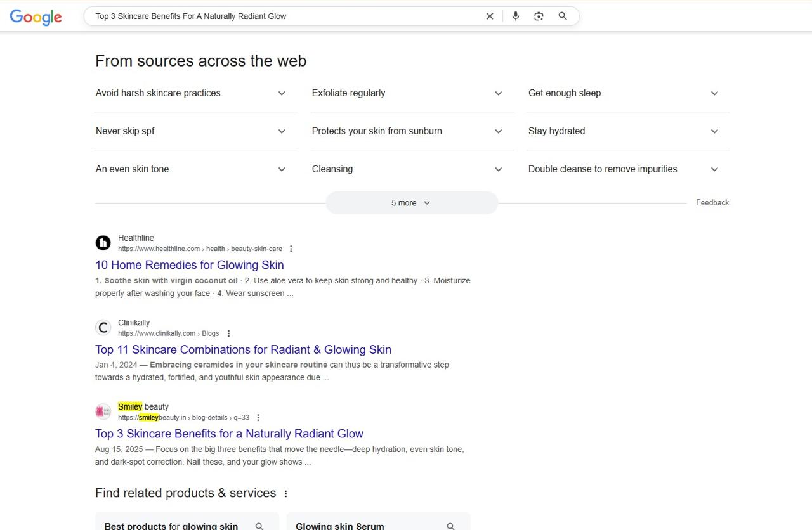Expand Never skip spf section
This screenshot has height=530, width=812.
pos(195,131)
